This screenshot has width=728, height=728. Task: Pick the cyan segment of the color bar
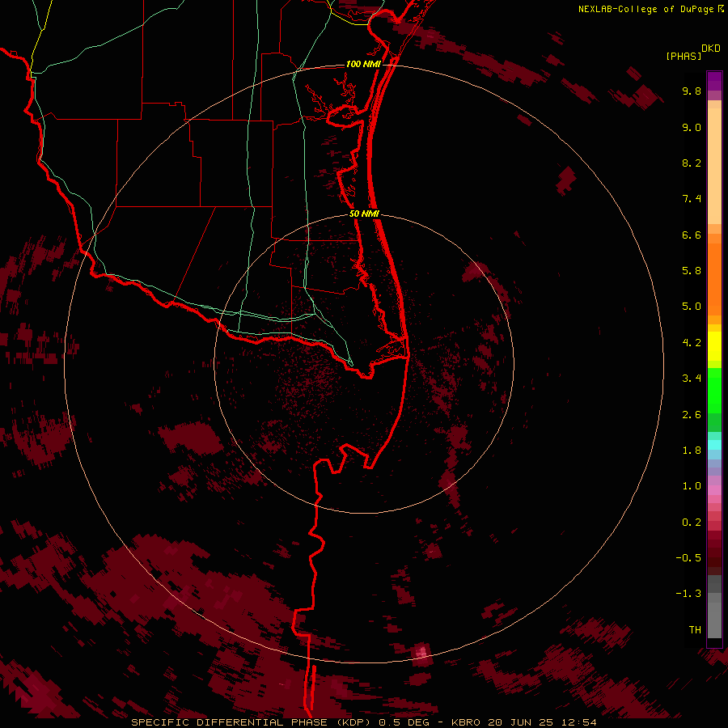[714, 445]
